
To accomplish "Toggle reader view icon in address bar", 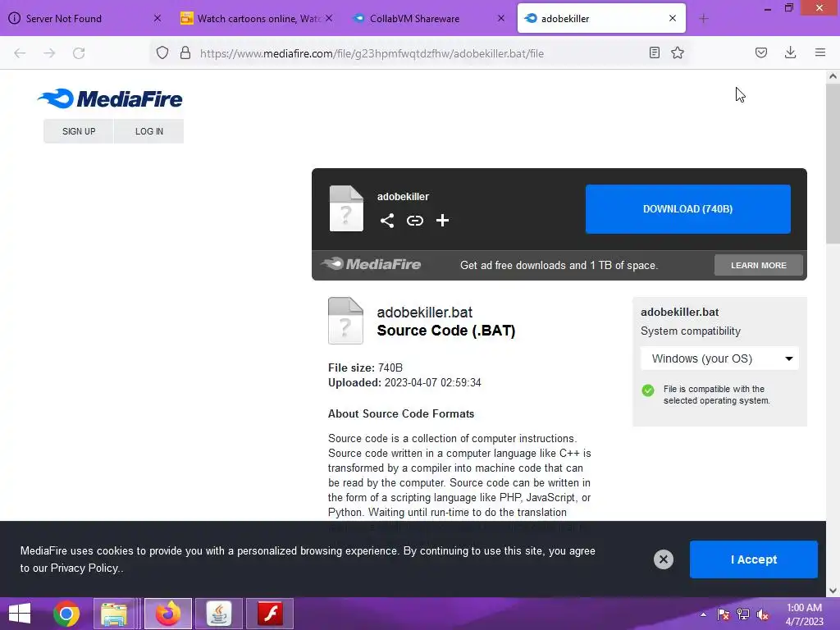I will click(x=654, y=52).
